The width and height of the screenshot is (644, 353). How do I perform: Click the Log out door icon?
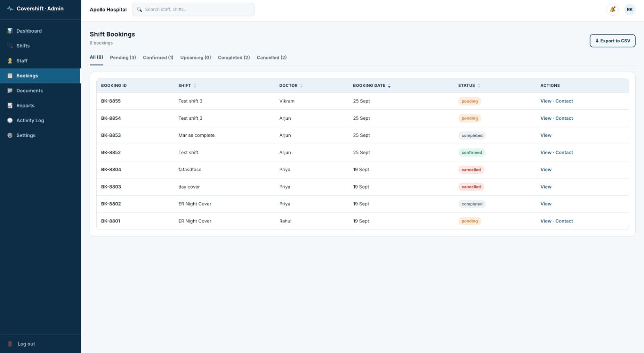[10, 344]
